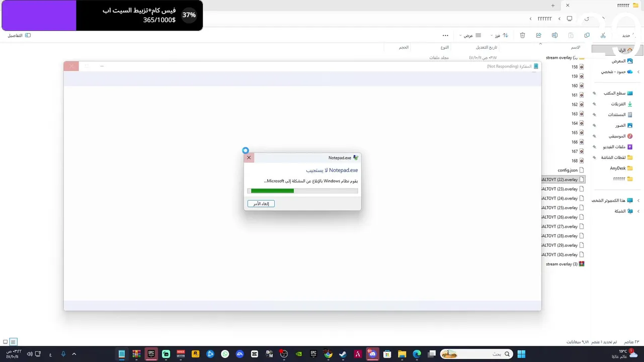
Task: Click the Refresh icon in Explorer address bar
Action: click(x=587, y=19)
